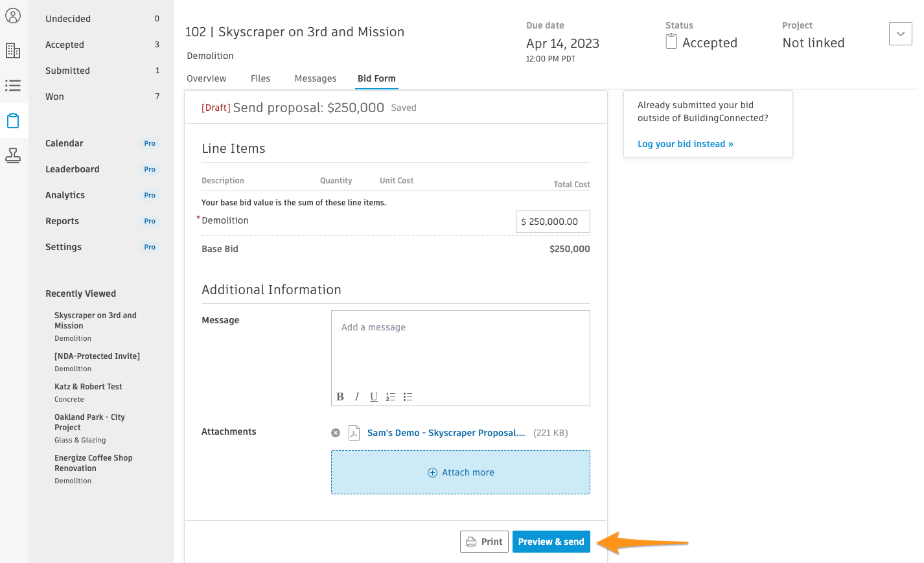Open the list view icon in sidebar
Image resolution: width=924 pixels, height=563 pixels.
tap(13, 86)
